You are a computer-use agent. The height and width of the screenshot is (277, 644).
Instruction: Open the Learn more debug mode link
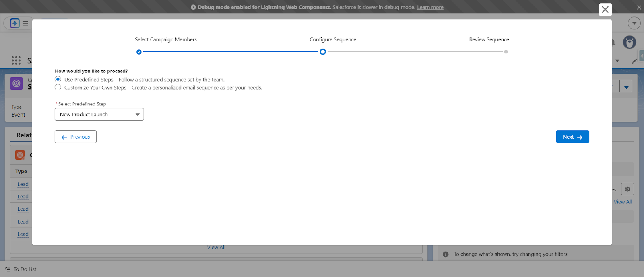coord(430,7)
